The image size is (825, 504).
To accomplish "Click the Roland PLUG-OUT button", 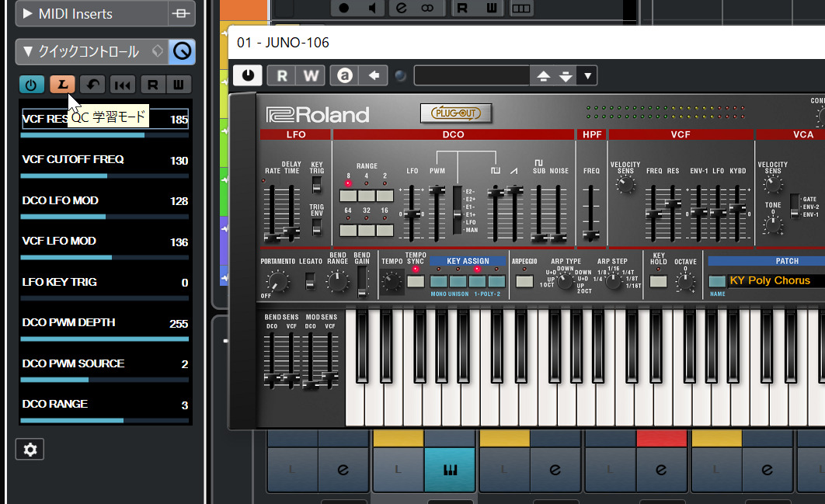I will coord(456,113).
